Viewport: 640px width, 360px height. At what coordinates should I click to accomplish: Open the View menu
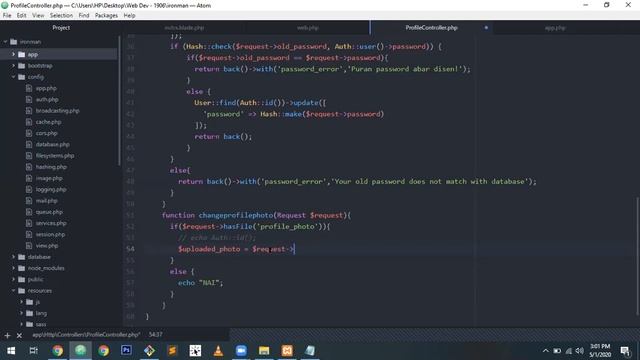click(x=38, y=16)
